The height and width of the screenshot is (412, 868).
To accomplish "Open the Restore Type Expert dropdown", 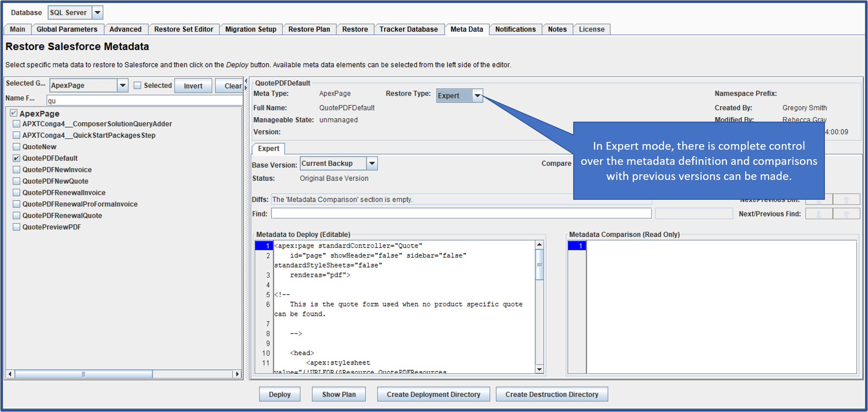I will pyautogui.click(x=478, y=96).
